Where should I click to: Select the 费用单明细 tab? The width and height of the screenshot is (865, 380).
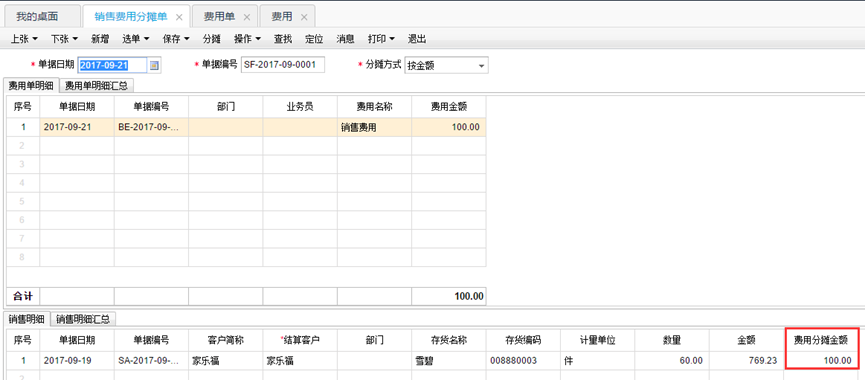tap(31, 86)
